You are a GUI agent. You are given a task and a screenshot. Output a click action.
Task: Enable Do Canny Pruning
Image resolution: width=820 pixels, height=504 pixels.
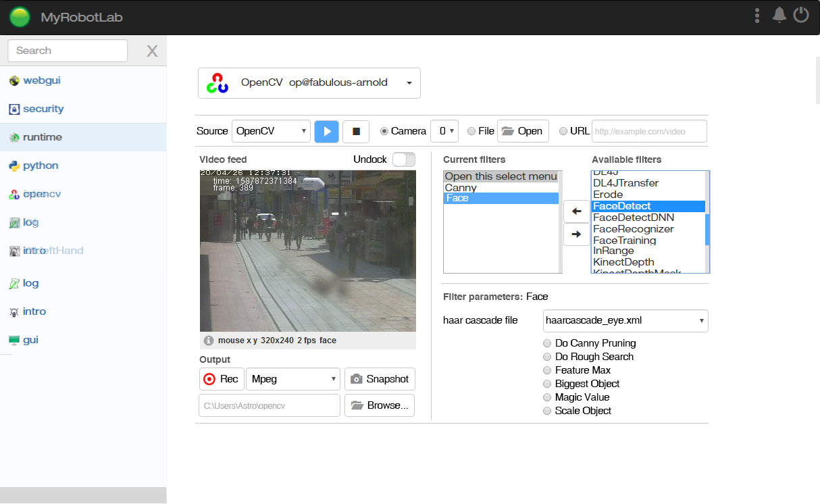547,343
